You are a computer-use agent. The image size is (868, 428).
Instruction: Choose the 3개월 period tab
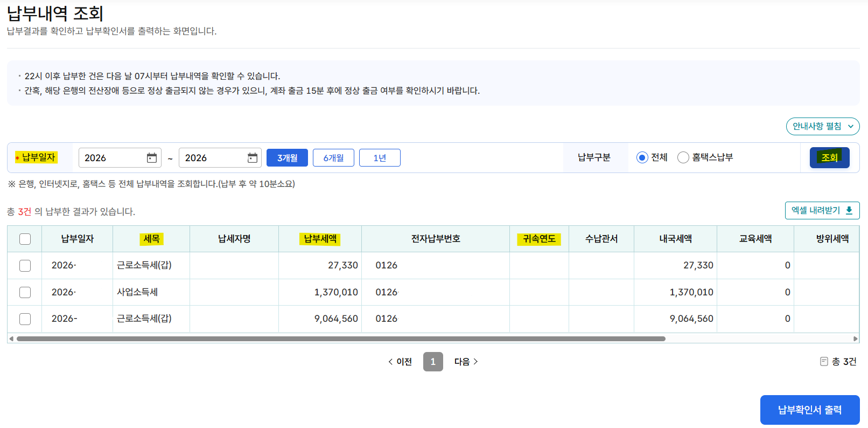click(288, 158)
